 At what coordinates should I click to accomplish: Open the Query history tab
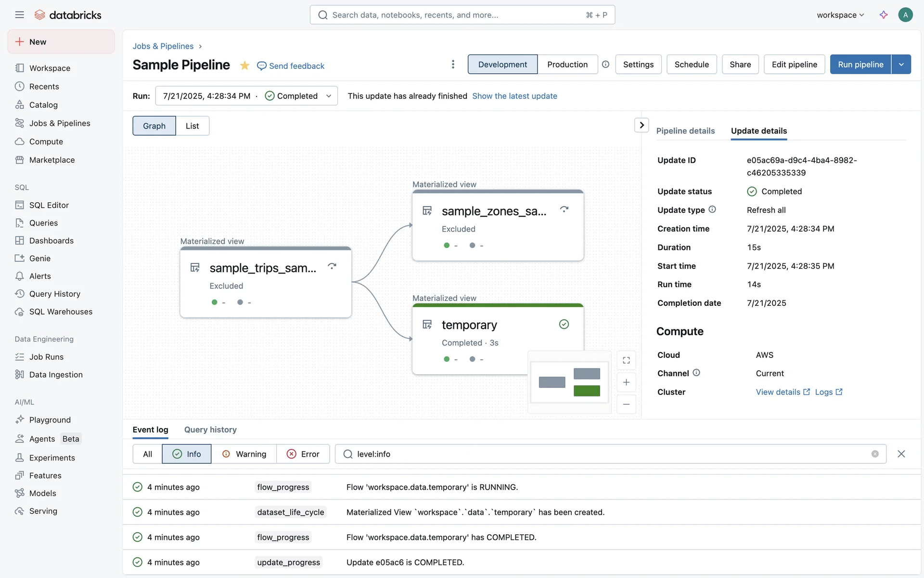pos(210,430)
